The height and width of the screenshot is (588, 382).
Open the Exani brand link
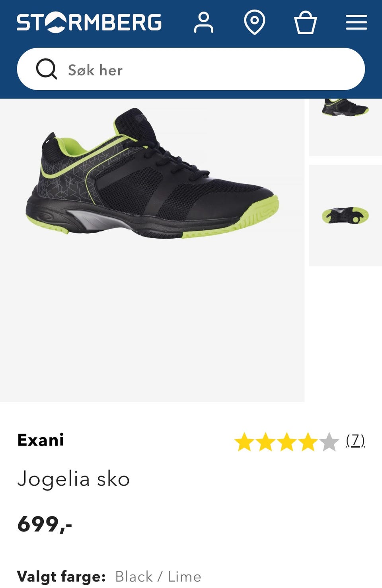(x=41, y=440)
